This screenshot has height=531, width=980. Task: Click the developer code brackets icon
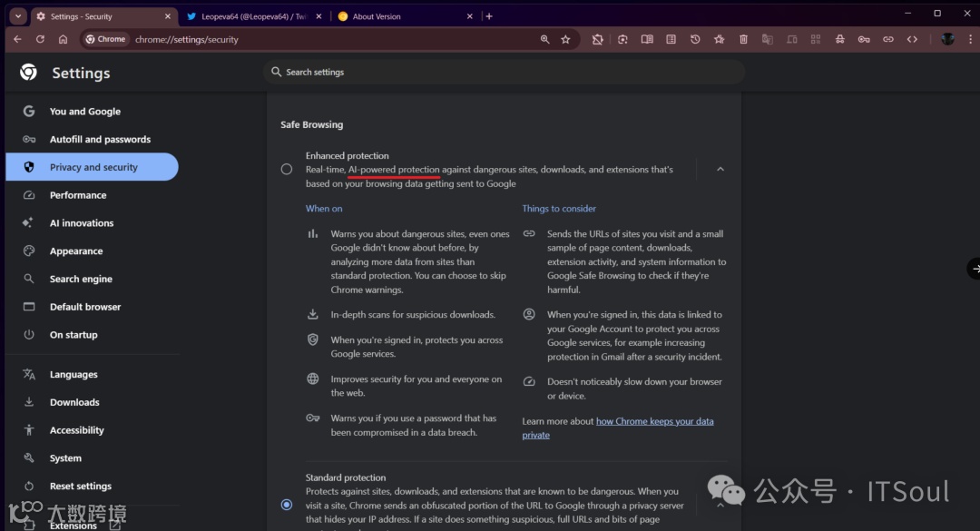click(x=913, y=39)
